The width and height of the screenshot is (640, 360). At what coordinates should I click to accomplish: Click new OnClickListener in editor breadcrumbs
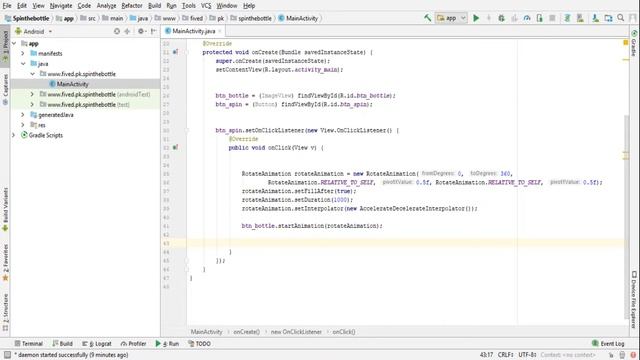[296, 332]
